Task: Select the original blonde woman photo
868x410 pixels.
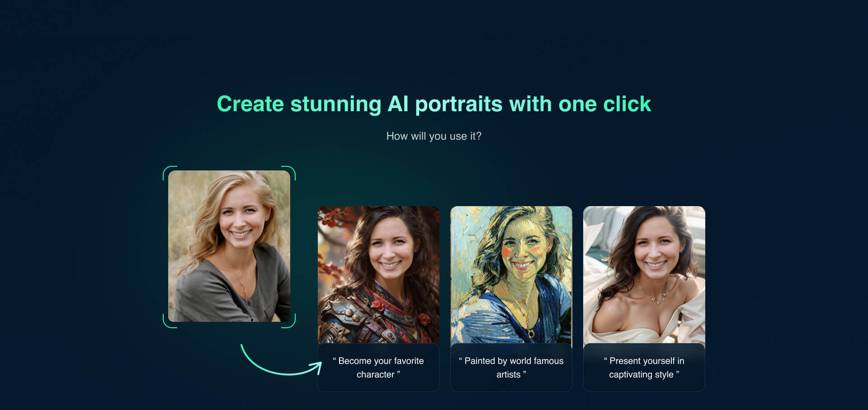Action: 229,246
